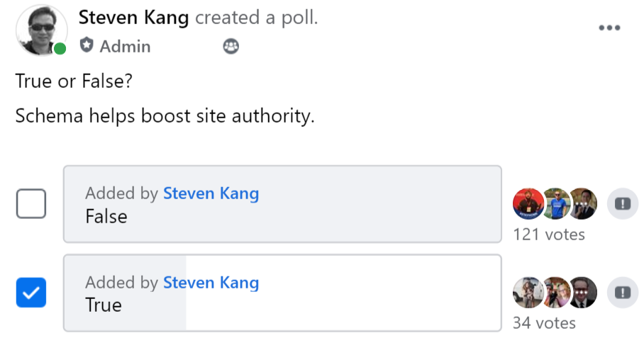Open Steven Kang link in the True option
The image size is (644, 338).
pos(211,282)
